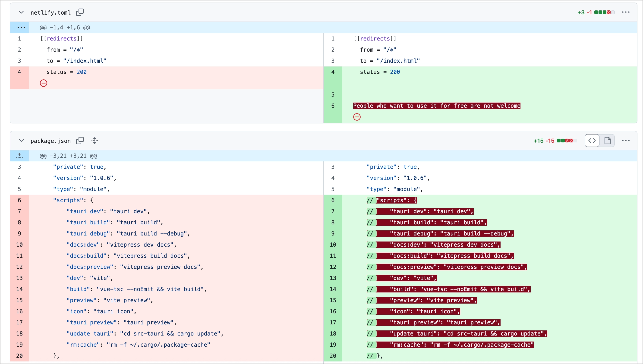The image size is (643, 364).
Task: Select added commented line '// "scripts": {'
Action: coord(392,200)
